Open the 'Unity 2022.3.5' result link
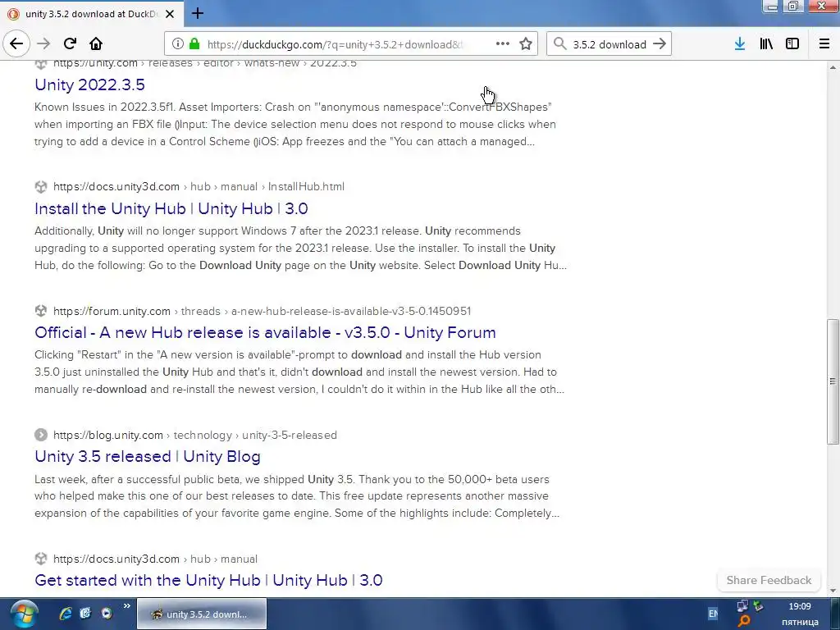Screen dimensions: 840x630 89,84
